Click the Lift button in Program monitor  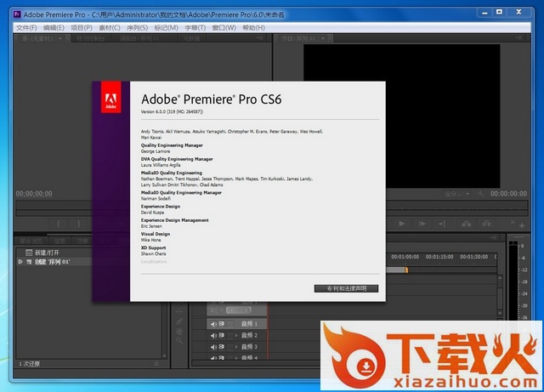click(467, 224)
